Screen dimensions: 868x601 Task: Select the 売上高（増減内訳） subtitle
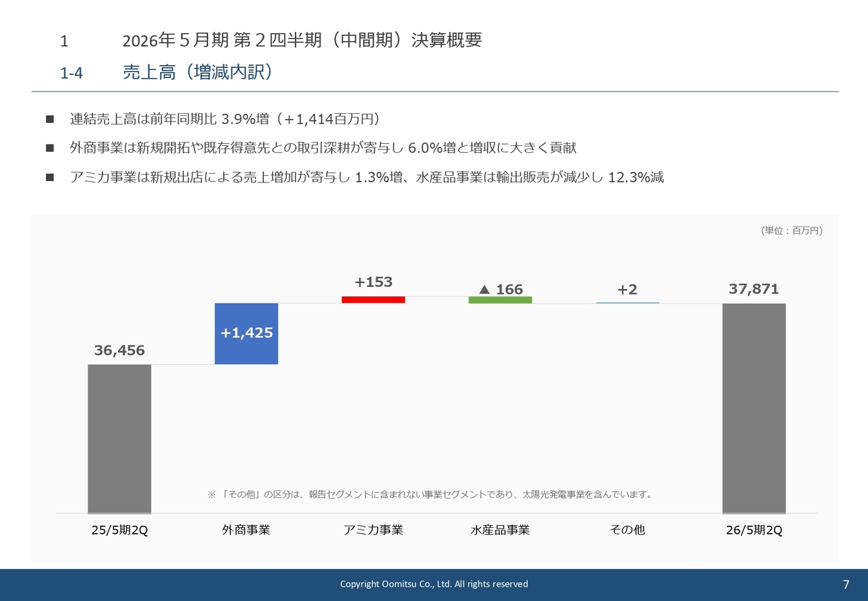pyautogui.click(x=198, y=73)
